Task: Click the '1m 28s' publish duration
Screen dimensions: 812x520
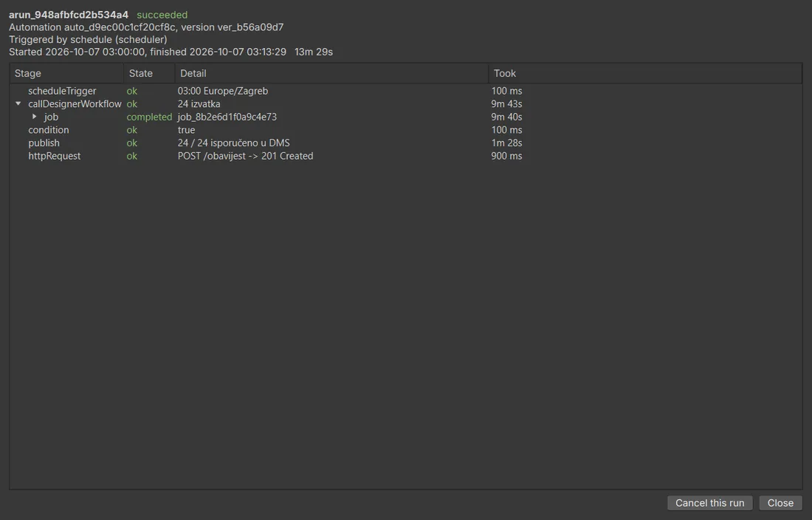Action: point(506,143)
